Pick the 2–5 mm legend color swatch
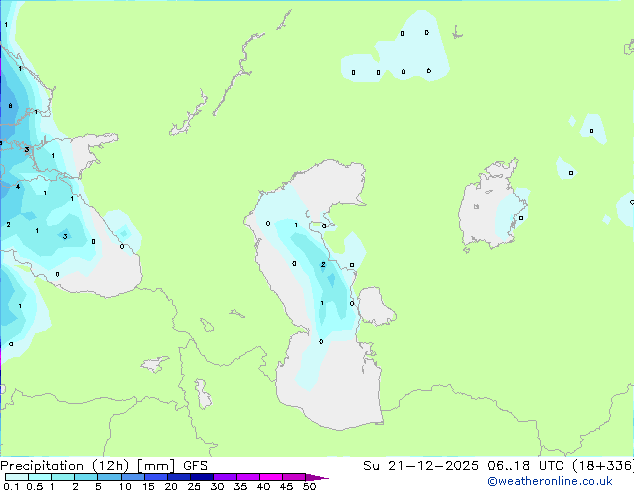This screenshot has width=634, height=490. (86, 477)
